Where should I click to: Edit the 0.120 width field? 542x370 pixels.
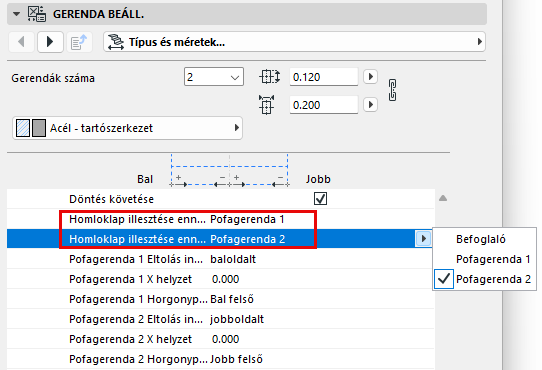(x=324, y=77)
